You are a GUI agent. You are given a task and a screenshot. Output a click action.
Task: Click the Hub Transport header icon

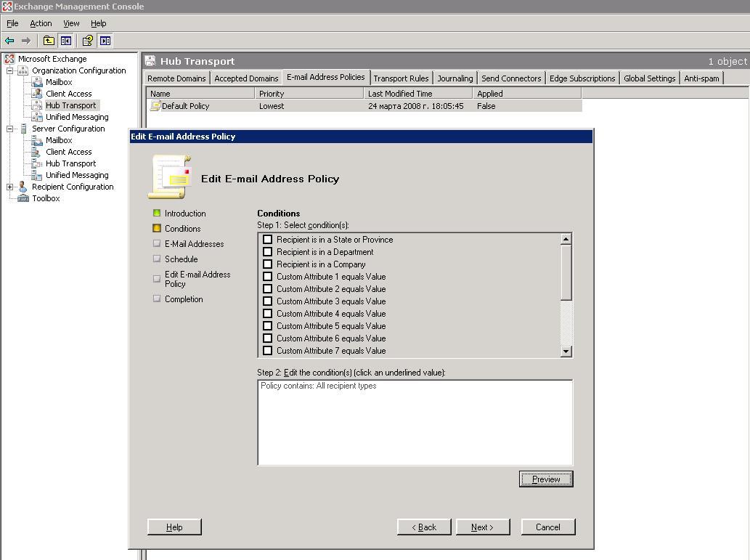[x=151, y=61]
